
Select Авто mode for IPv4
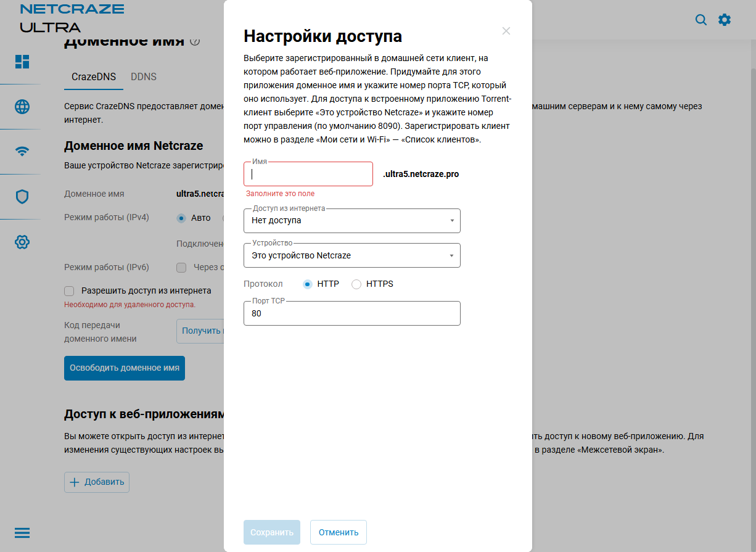point(181,218)
